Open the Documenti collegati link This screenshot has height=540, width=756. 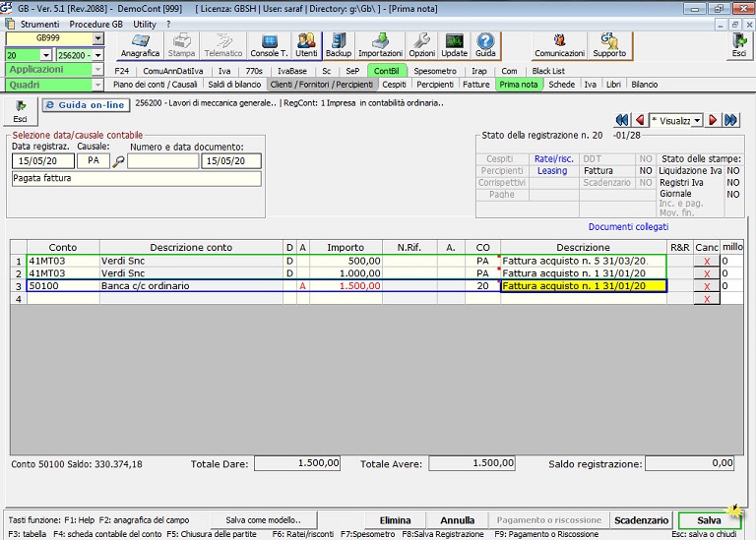(628, 226)
